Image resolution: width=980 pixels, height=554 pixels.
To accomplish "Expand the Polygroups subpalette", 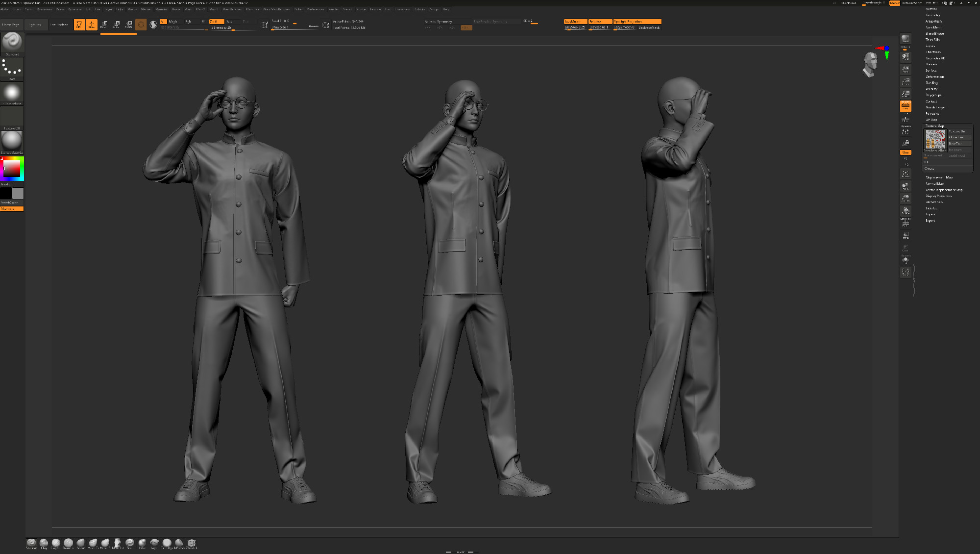I will [x=933, y=95].
